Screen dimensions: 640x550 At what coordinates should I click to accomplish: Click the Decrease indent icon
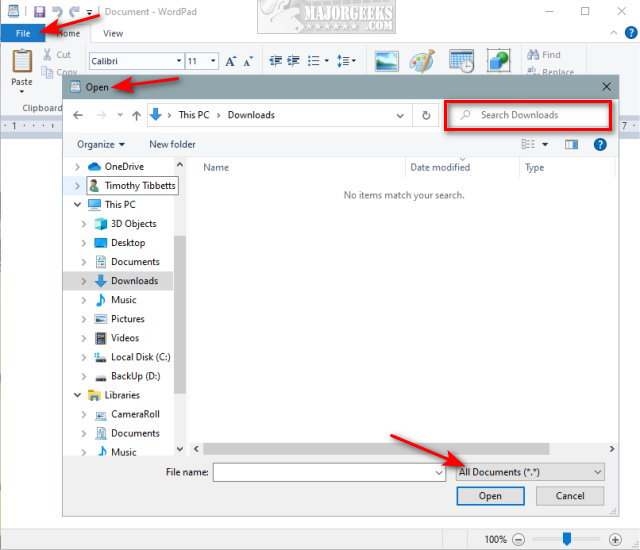coord(276,61)
